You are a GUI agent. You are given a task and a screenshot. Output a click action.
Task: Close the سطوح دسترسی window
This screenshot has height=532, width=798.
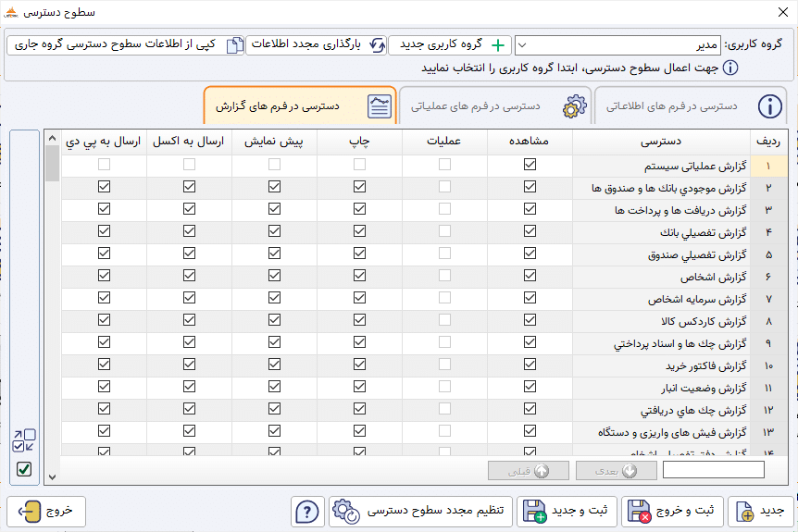[x=783, y=12]
